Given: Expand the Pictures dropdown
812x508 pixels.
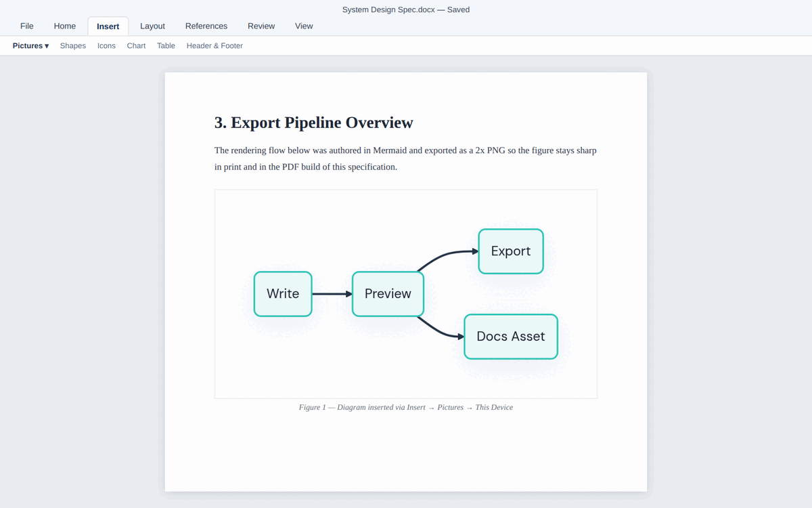Looking at the screenshot, I should click(x=30, y=45).
